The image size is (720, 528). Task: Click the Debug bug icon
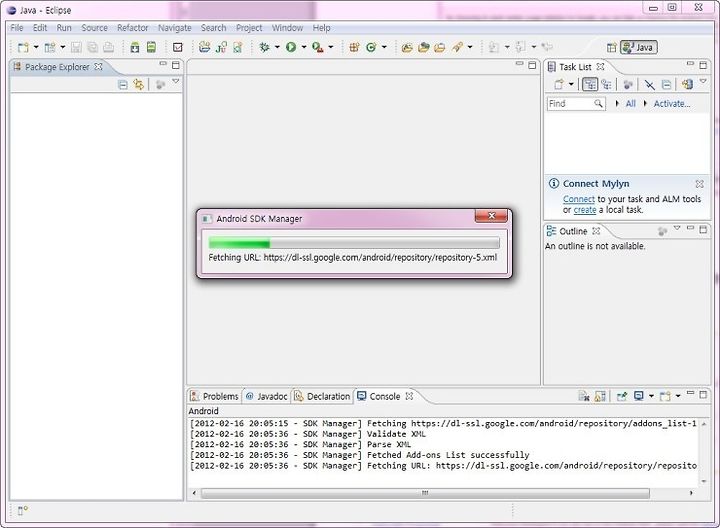pos(264,47)
